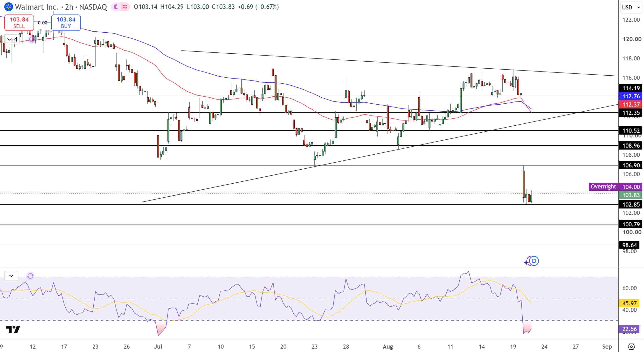Click the Walmart logo symbol icon
The width and height of the screenshot is (644, 352).
(x=8, y=7)
